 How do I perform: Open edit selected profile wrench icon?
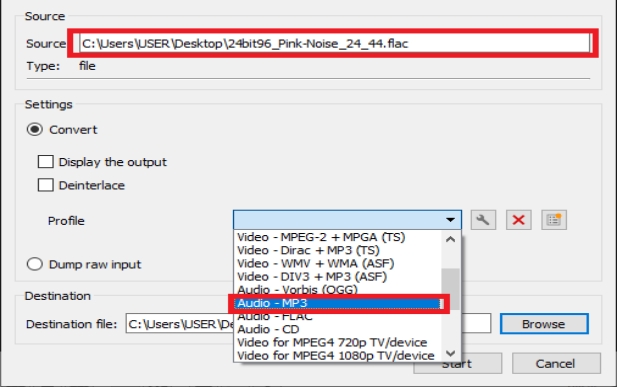coord(483,220)
